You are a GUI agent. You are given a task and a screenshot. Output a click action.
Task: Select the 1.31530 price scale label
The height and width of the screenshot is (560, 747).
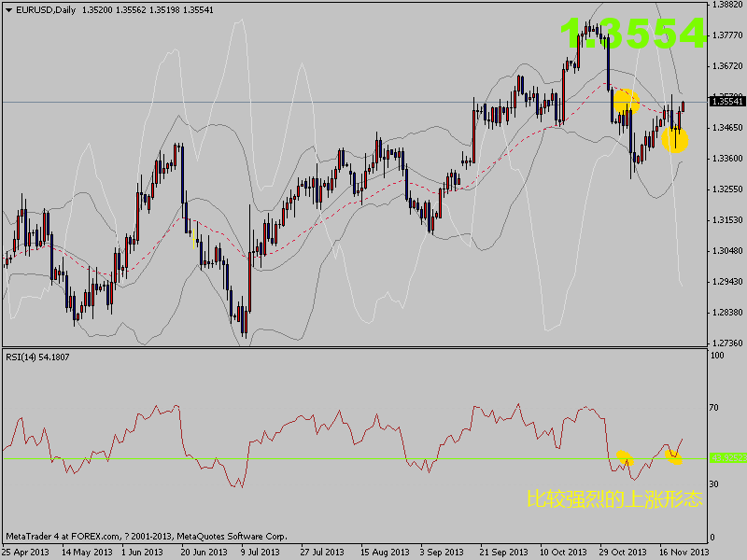pyautogui.click(x=727, y=220)
